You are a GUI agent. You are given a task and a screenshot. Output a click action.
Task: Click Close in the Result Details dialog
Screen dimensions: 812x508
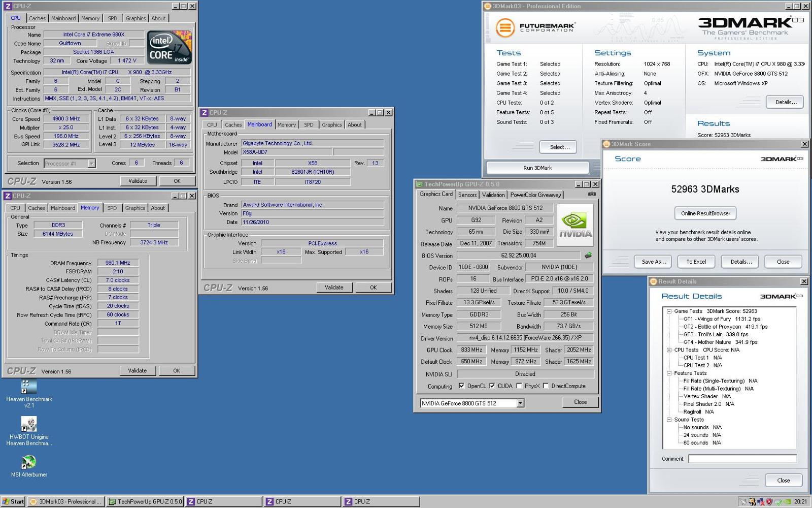point(783,480)
